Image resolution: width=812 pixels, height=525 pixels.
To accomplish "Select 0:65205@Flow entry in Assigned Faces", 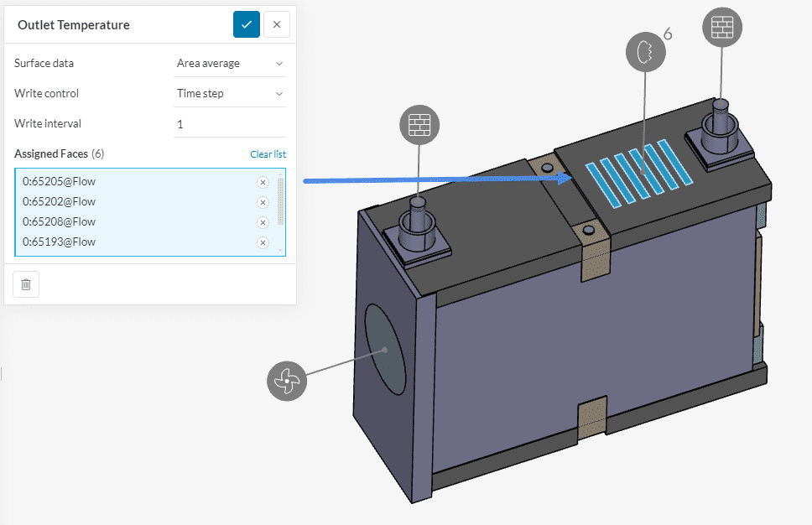I will 60,181.
